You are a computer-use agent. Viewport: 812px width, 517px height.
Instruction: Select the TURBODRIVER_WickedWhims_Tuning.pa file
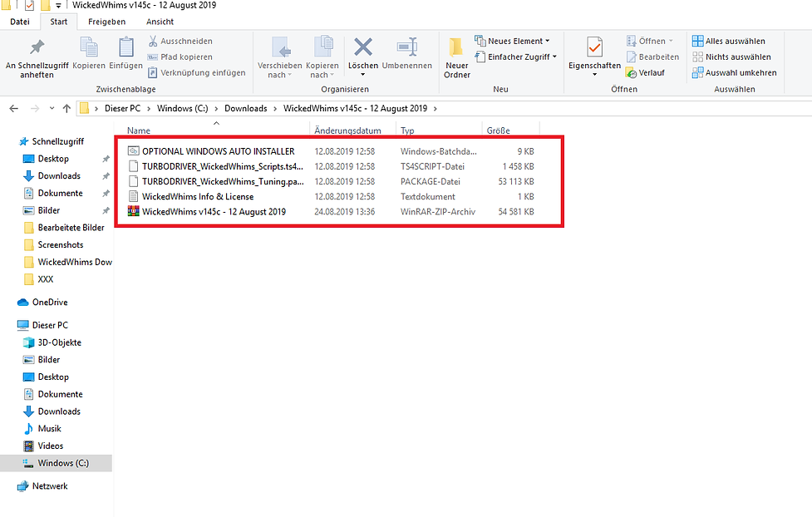[x=222, y=181]
